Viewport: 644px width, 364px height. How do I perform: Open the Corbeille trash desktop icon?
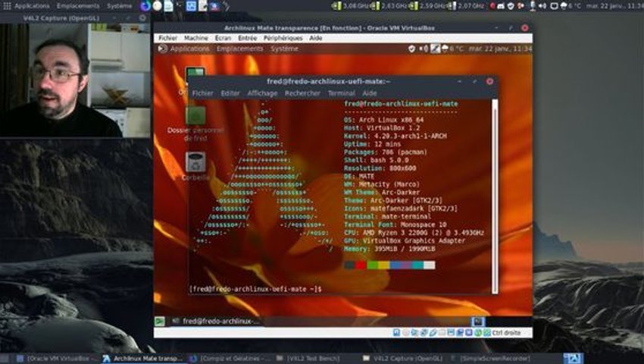tap(195, 166)
